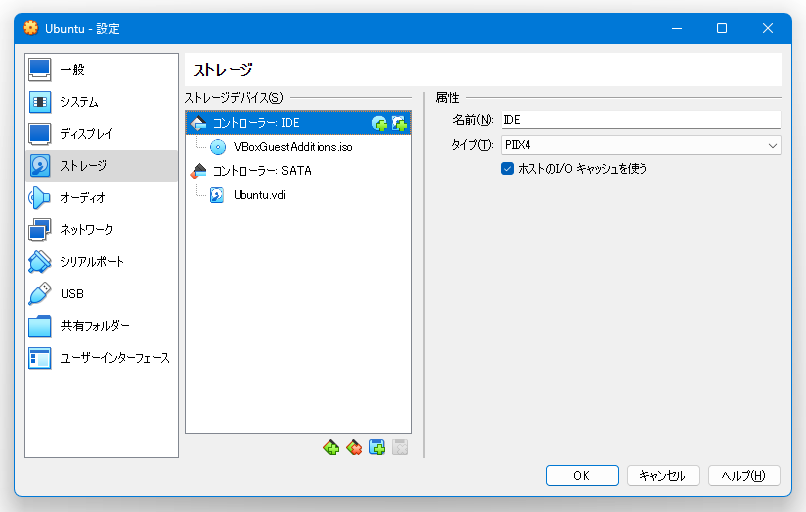
Task: Add a new storage attachment
Action: [x=377, y=447]
